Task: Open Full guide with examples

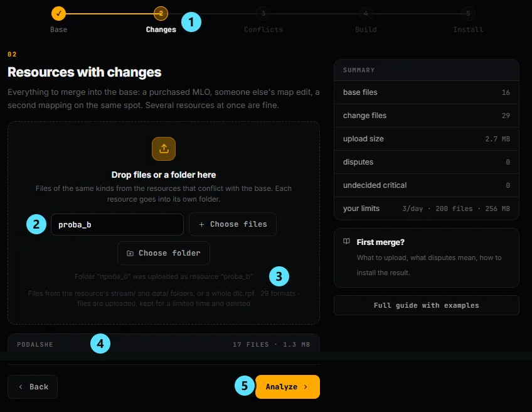Action: coord(426,305)
